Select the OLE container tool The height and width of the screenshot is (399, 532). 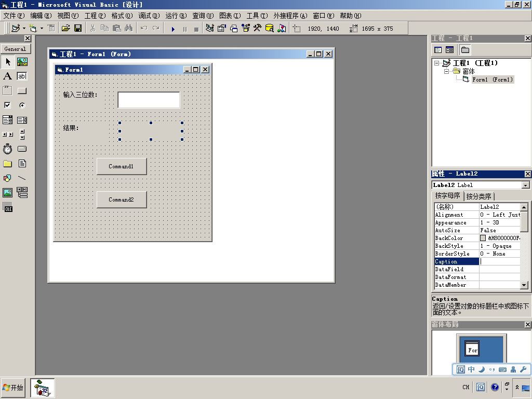click(x=8, y=207)
